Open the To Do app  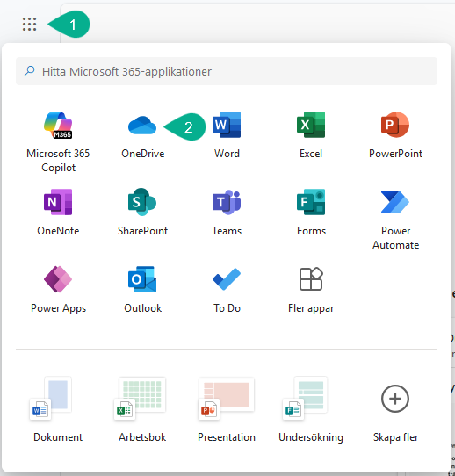click(x=227, y=290)
